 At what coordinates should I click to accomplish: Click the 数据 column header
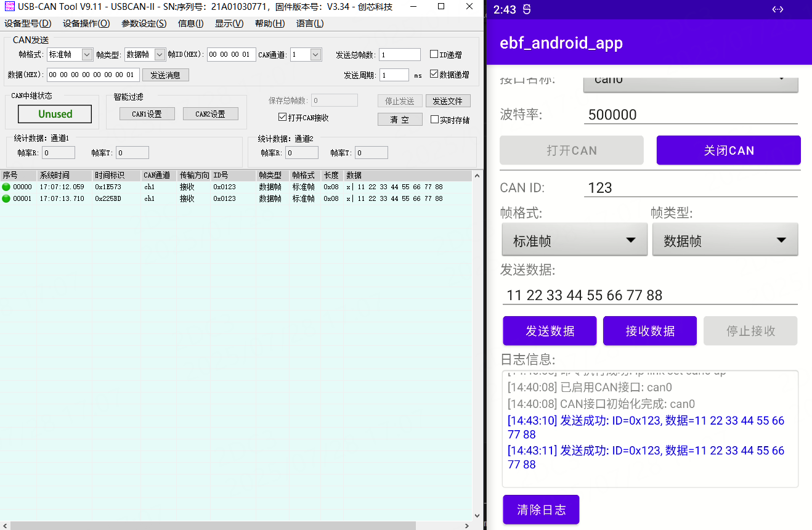pos(408,176)
